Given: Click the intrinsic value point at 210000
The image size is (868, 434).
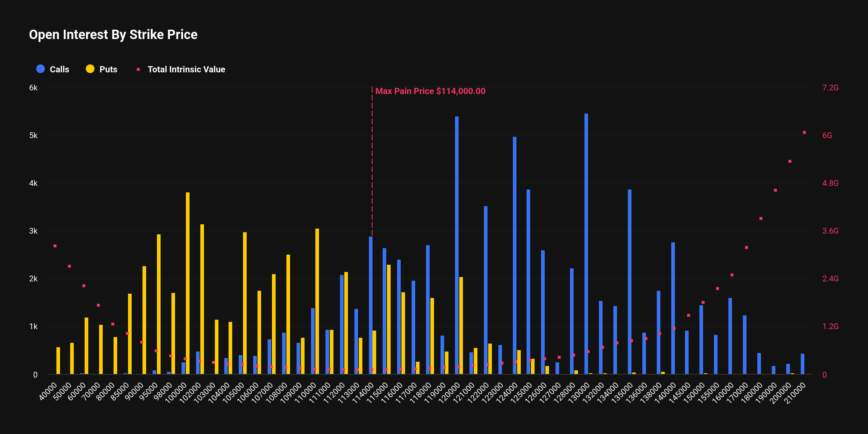Looking at the screenshot, I should [804, 132].
